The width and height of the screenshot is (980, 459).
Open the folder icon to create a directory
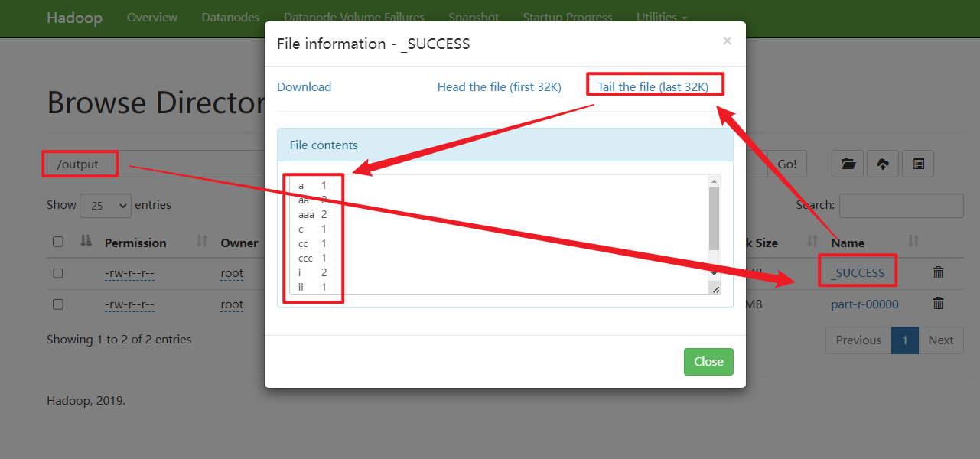point(848,164)
